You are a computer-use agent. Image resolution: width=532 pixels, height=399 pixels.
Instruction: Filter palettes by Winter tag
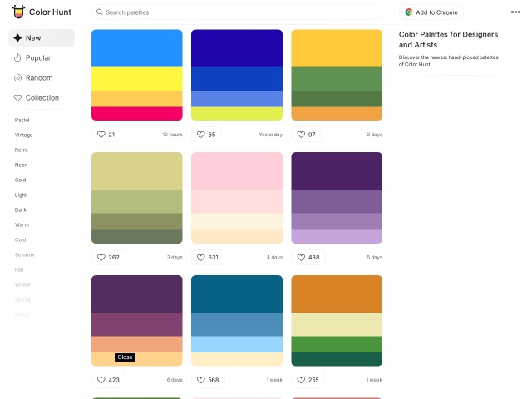(22, 284)
